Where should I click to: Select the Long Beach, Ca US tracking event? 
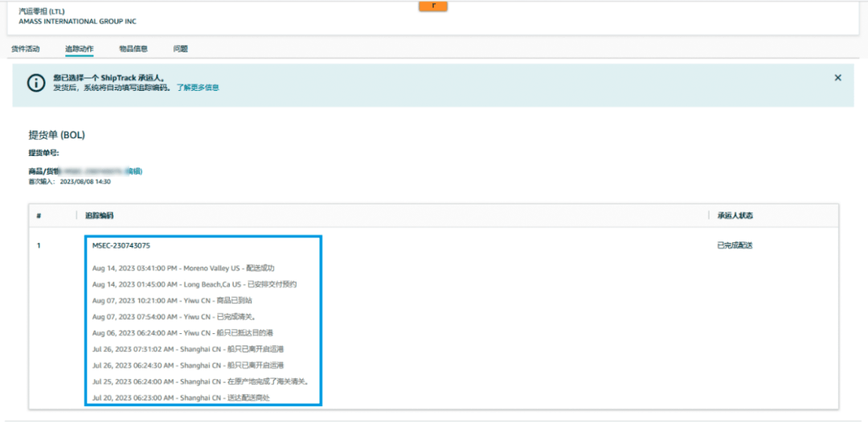(194, 284)
